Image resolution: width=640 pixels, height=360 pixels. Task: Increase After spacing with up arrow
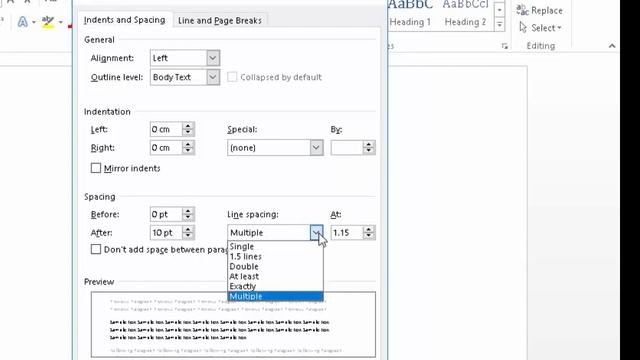(x=188, y=229)
